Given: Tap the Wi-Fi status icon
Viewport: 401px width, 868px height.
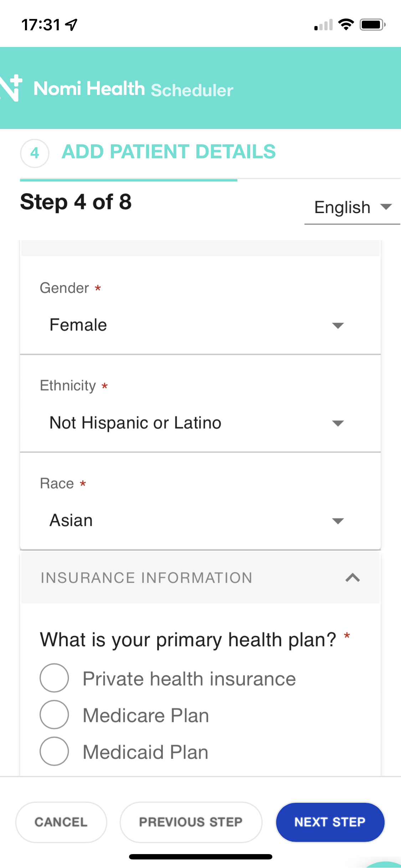Looking at the screenshot, I should 346,25.
